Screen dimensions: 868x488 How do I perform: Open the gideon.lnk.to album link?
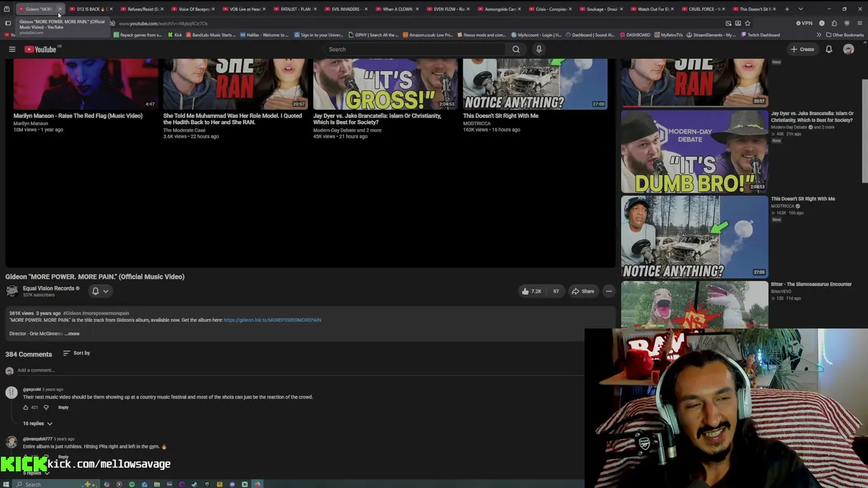(x=273, y=320)
